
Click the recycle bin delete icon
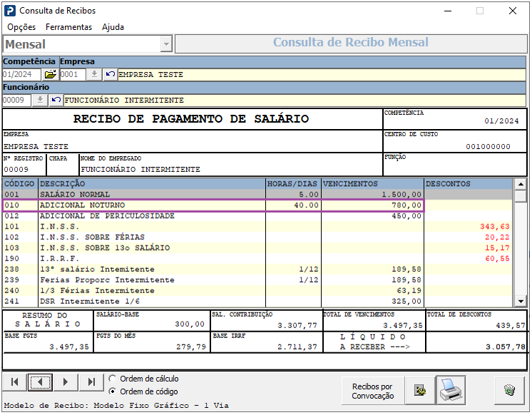click(509, 390)
